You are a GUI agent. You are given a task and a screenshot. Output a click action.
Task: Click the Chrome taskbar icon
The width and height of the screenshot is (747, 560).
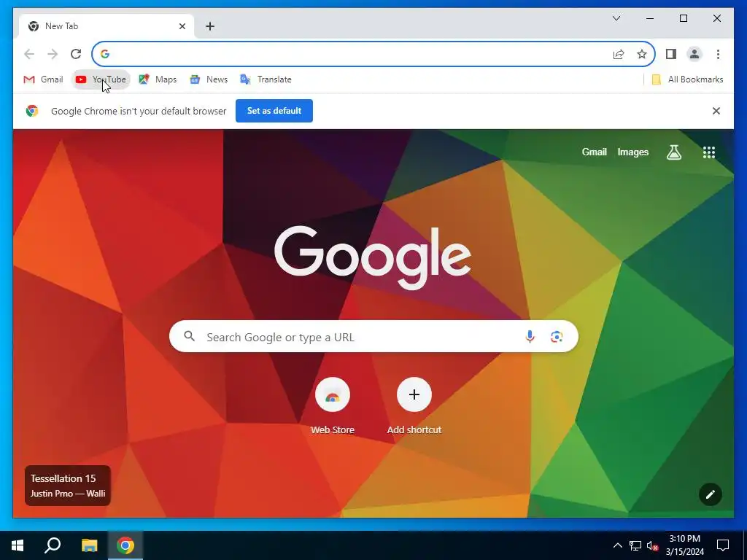tap(125, 545)
